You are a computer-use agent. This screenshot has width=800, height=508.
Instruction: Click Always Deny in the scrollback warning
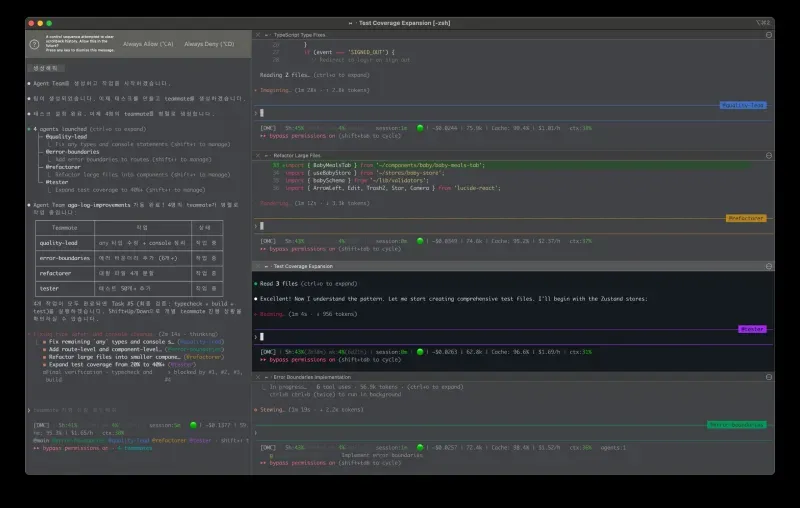tap(209, 44)
